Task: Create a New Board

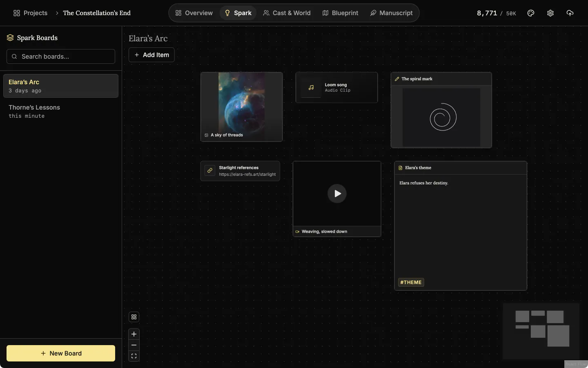Action: click(61, 353)
